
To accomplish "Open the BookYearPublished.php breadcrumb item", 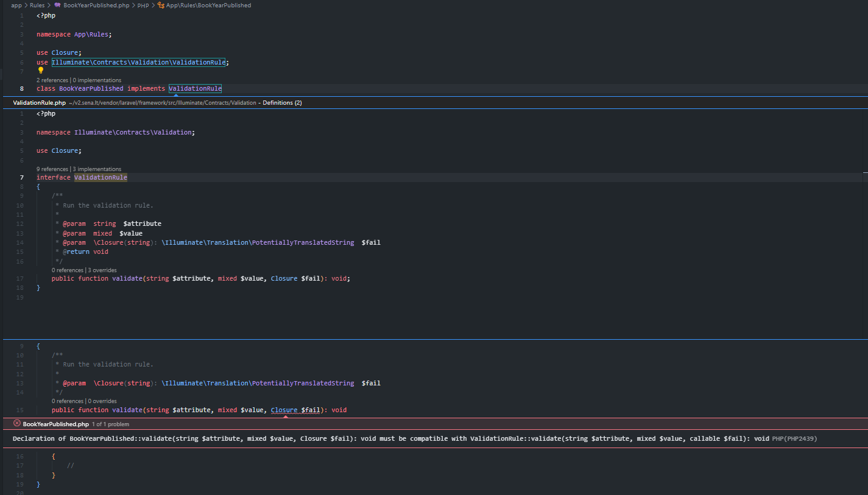I will point(96,5).
